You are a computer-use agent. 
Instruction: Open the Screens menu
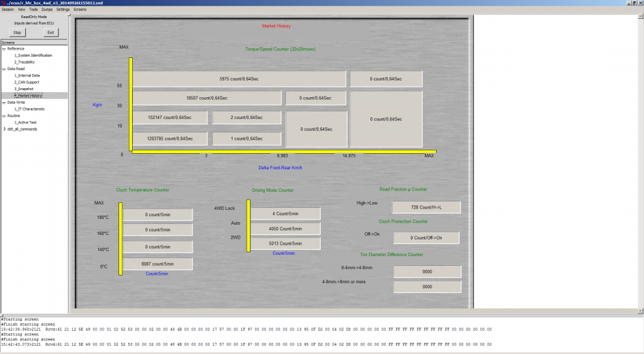pyautogui.click(x=80, y=10)
